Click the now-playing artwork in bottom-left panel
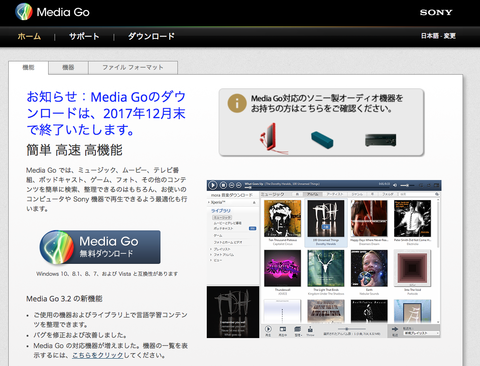 coord(233,312)
